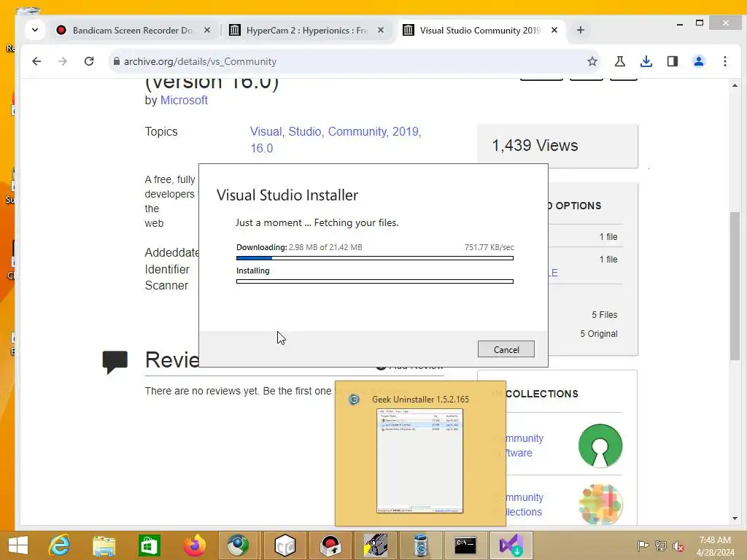Switch to Command Prompt taskbar icon
Image resolution: width=747 pixels, height=560 pixels.
point(465,545)
